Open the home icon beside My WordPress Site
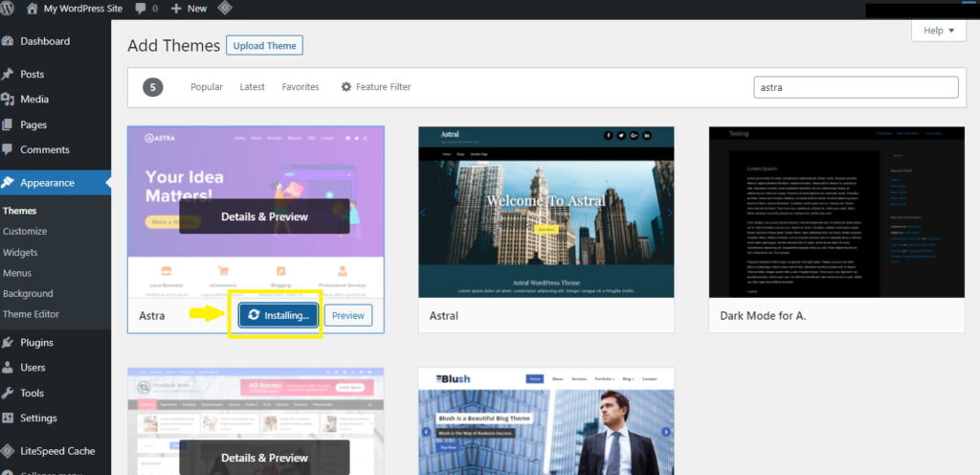Screen dimensions: 980x475 coord(32,9)
